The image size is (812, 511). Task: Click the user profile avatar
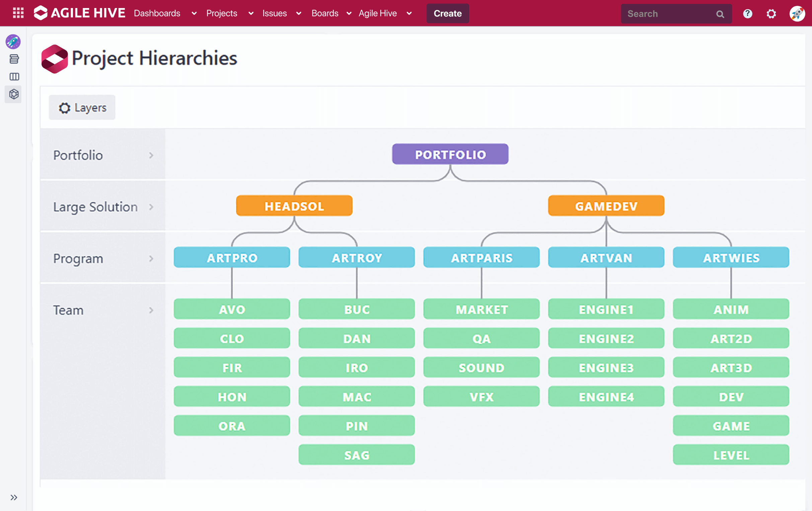[x=797, y=13]
